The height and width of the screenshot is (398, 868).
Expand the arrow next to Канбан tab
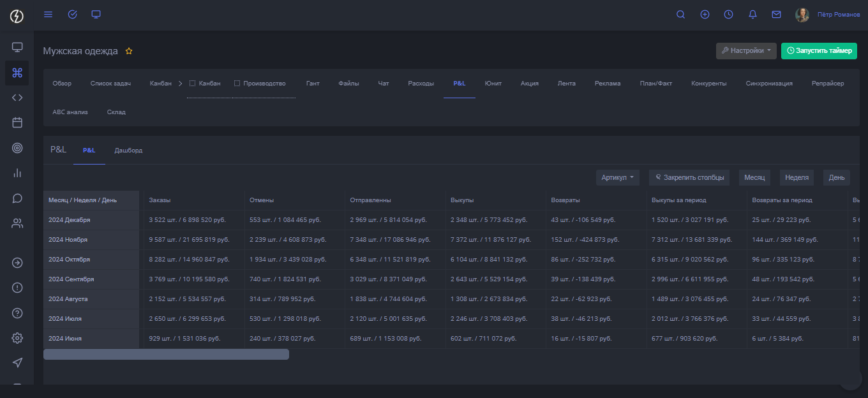click(180, 84)
